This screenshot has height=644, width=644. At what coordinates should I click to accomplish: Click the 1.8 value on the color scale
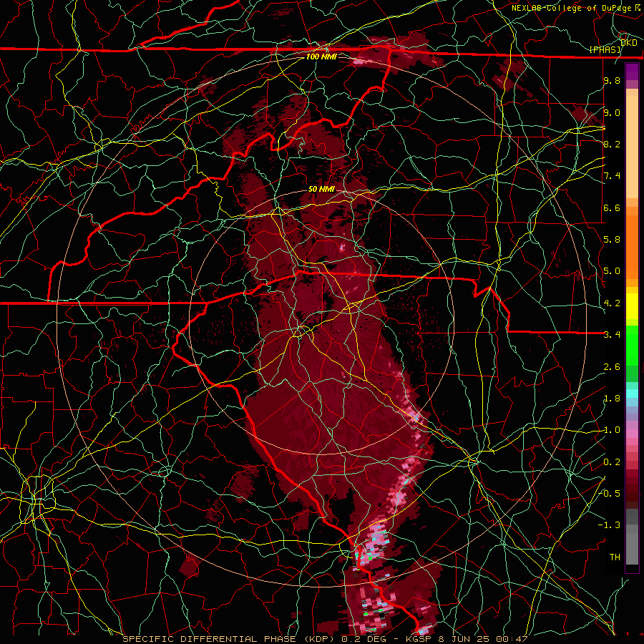click(x=612, y=399)
